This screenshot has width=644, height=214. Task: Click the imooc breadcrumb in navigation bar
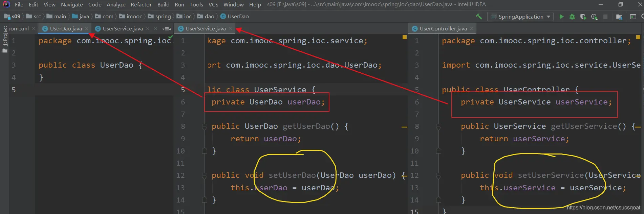coord(134,16)
